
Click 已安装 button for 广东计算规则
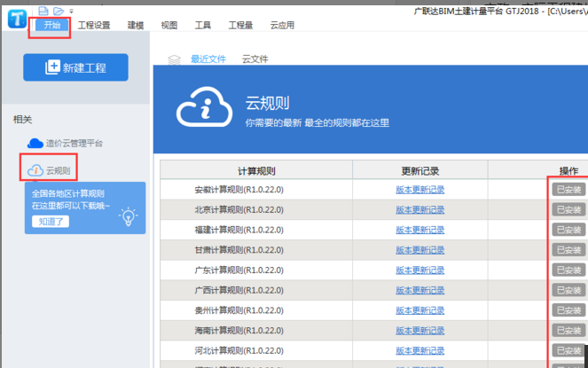[x=568, y=270]
